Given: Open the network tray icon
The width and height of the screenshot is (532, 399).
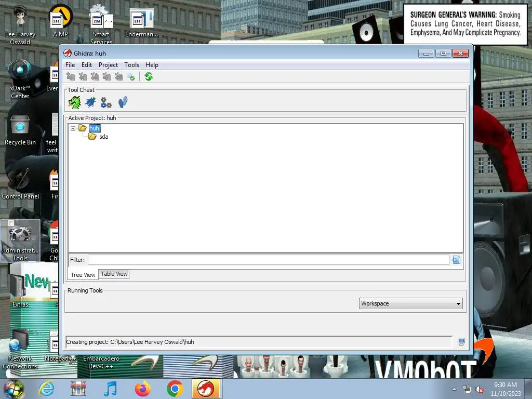Looking at the screenshot, I should pos(467,390).
